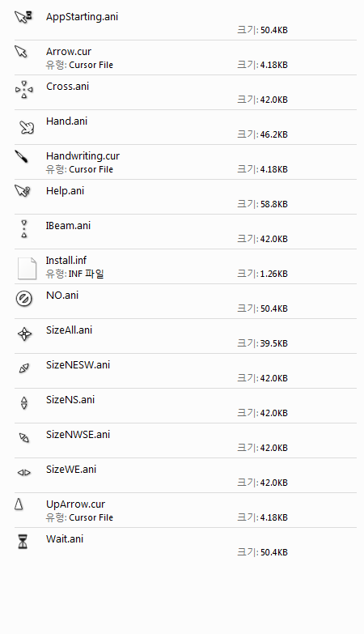Select the Arrow.cur cursor icon

(x=20, y=51)
